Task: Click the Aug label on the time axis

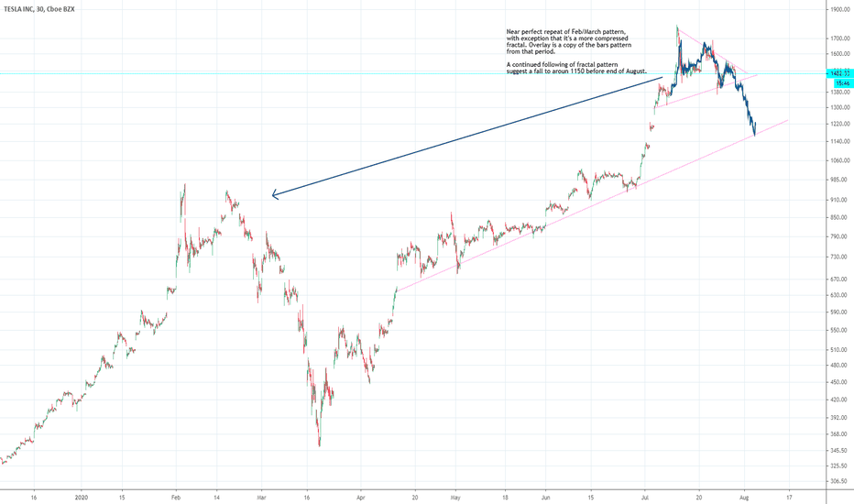Action: (745, 498)
